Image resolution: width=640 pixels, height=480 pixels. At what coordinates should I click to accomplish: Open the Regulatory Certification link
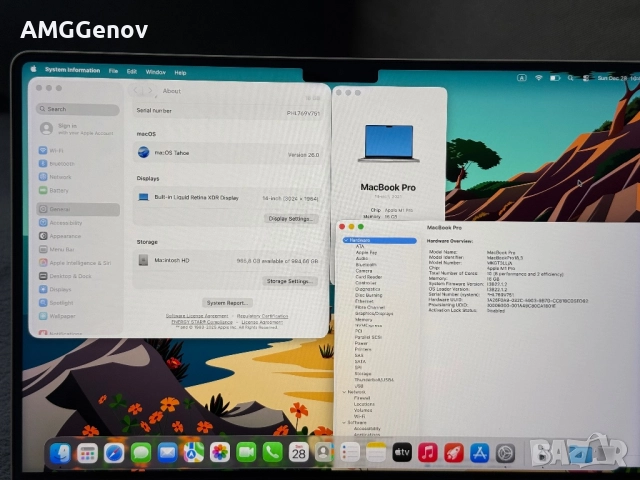coord(262,316)
